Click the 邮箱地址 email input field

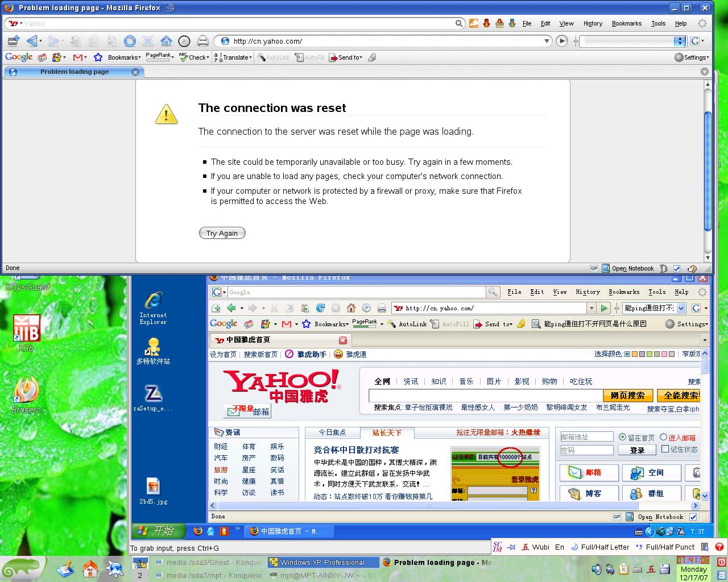point(586,436)
